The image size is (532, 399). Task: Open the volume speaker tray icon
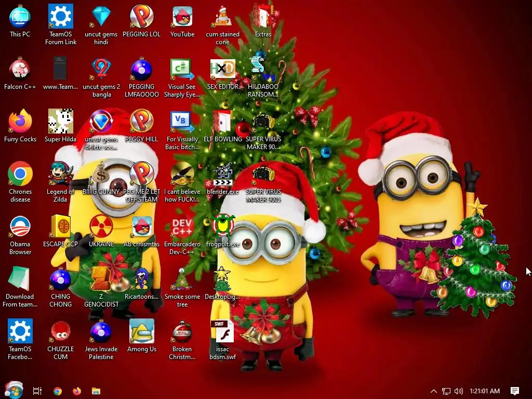point(459,391)
